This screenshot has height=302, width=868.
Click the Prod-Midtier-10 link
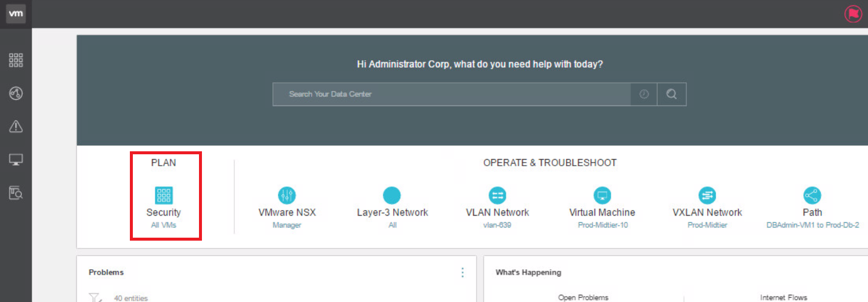(602, 225)
